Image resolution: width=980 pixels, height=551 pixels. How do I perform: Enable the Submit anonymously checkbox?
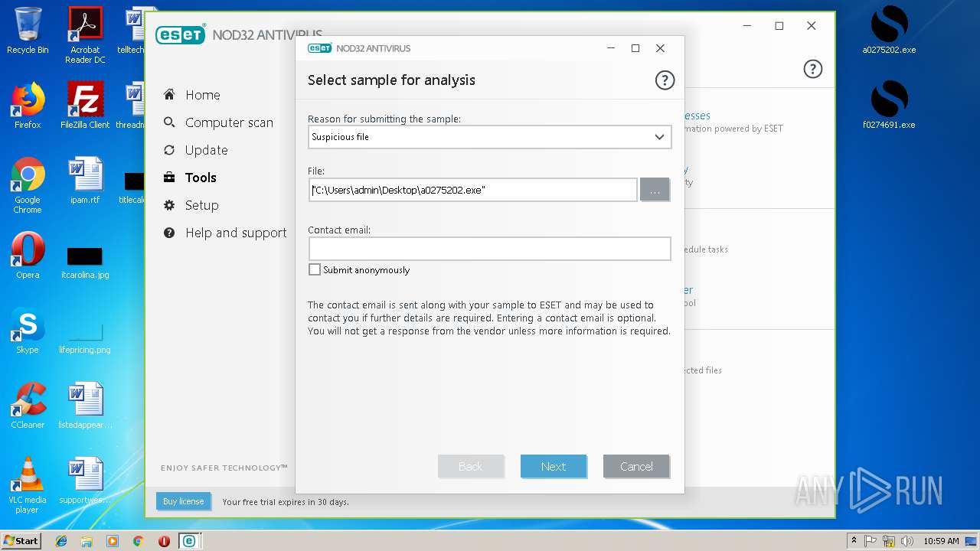click(315, 269)
